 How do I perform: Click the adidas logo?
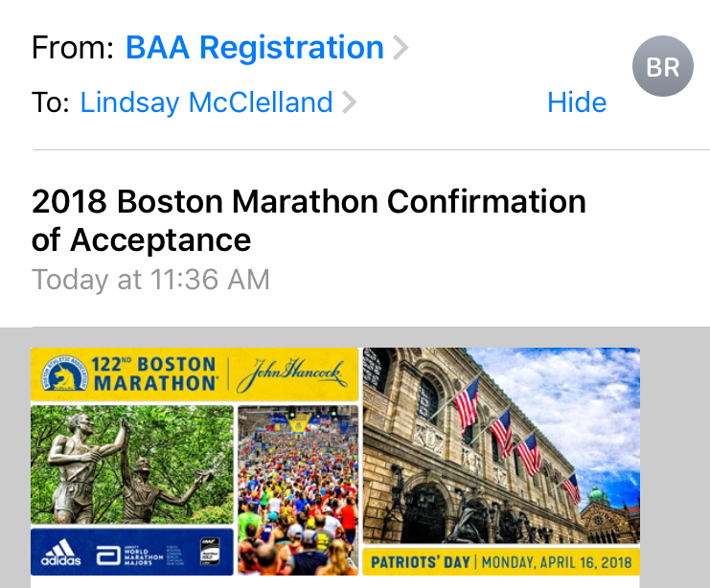pyautogui.click(x=59, y=554)
